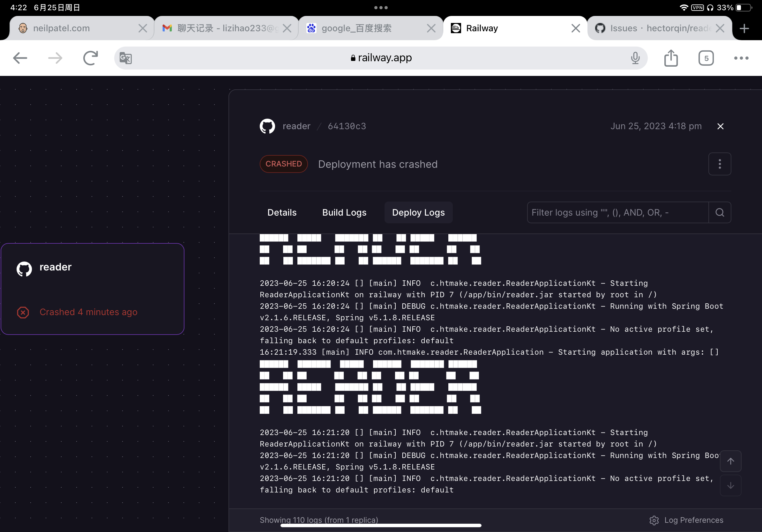
Task: Click the search icon in the log filter bar
Action: [720, 212]
